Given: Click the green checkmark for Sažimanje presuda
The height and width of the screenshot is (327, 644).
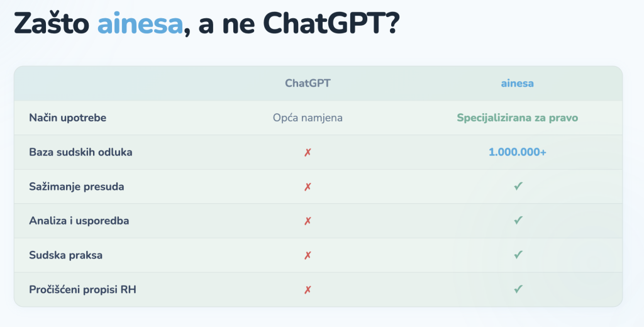Looking at the screenshot, I should [x=518, y=187].
